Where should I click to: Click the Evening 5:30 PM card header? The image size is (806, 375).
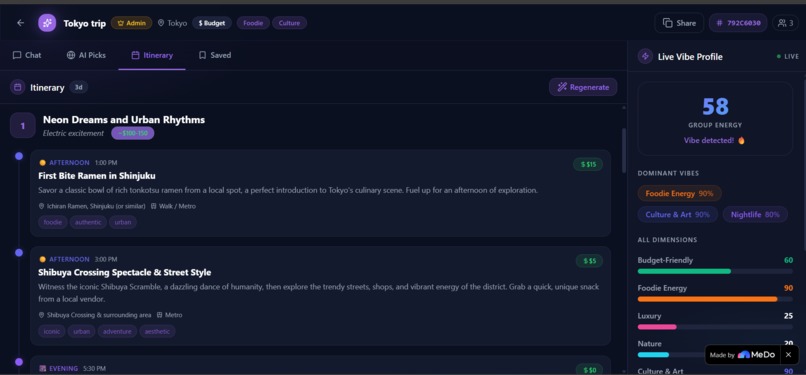point(72,368)
